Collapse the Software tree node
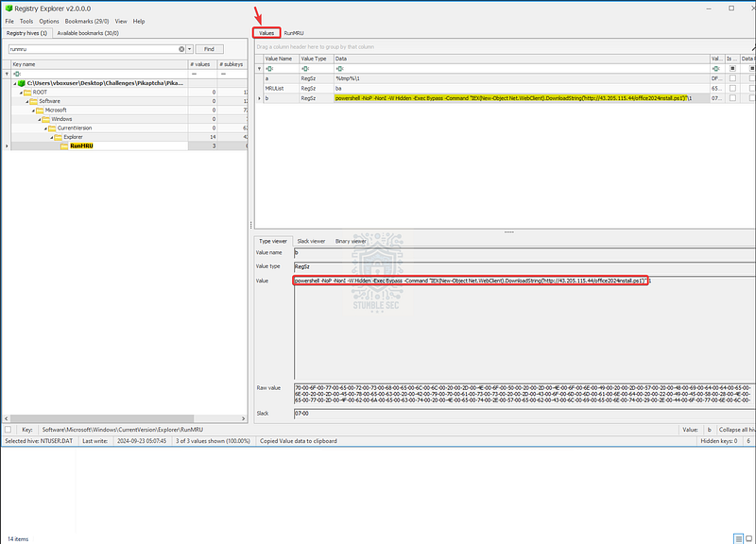Screen dimensions: 756x544 [27, 102]
